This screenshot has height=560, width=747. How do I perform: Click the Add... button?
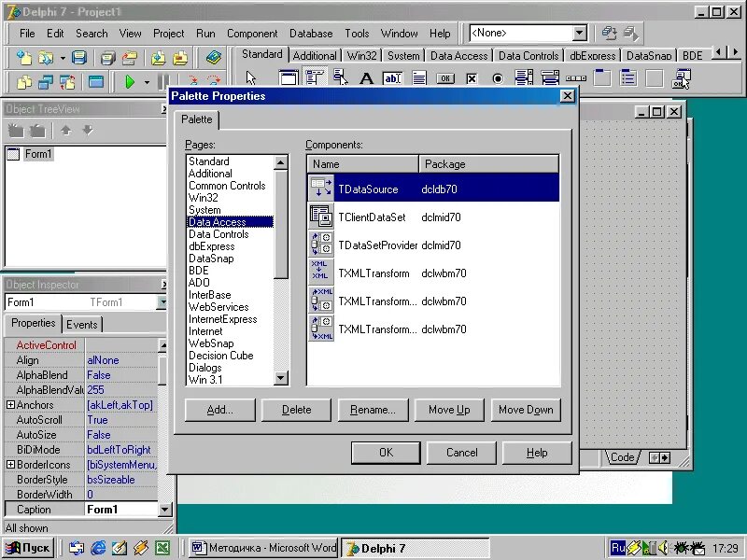point(220,410)
